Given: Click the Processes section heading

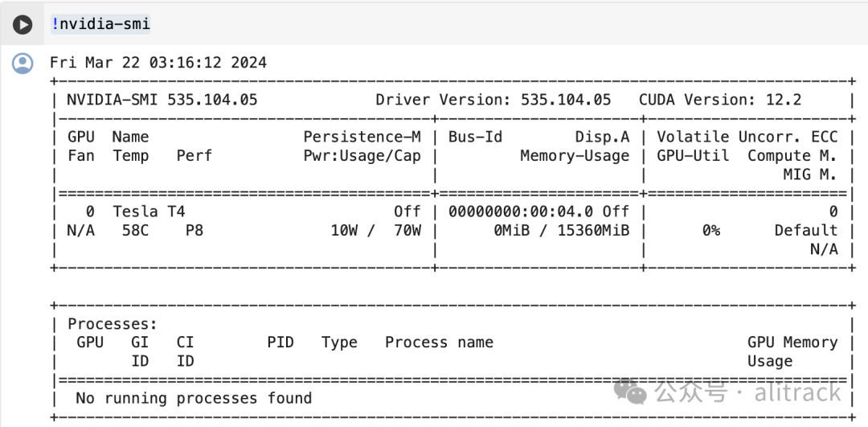Looking at the screenshot, I should [x=112, y=324].
